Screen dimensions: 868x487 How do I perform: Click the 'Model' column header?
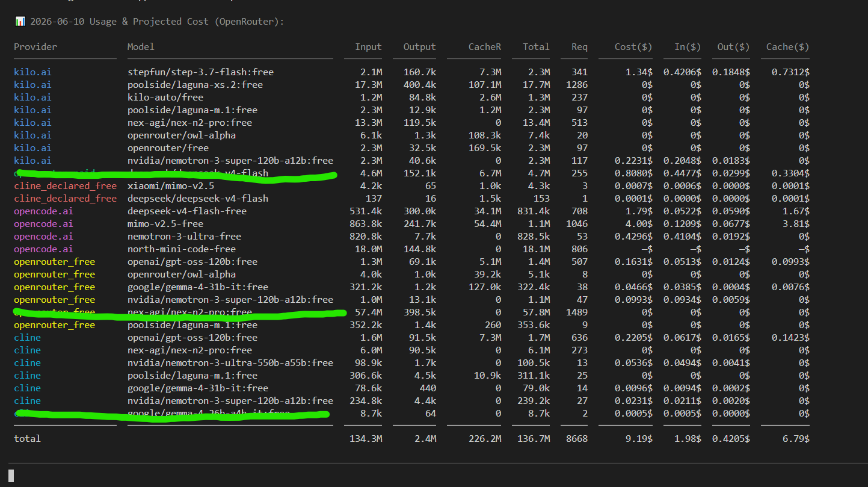[141, 47]
